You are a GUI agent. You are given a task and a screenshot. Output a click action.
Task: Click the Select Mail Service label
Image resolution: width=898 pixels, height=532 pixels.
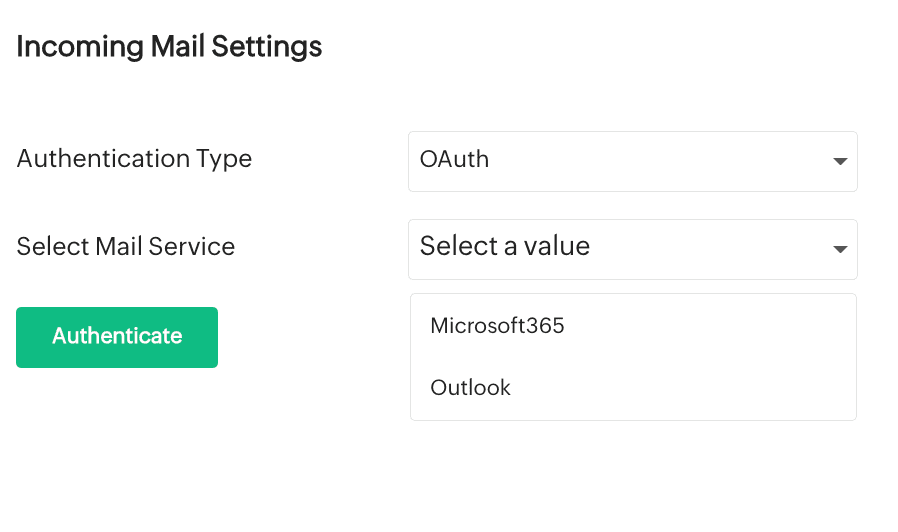(x=126, y=247)
